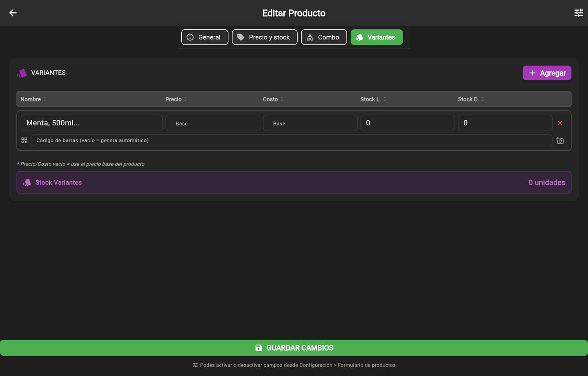Screen dimensions: 588x376
Task: Edit the Stock L. value field
Action: (408, 123)
